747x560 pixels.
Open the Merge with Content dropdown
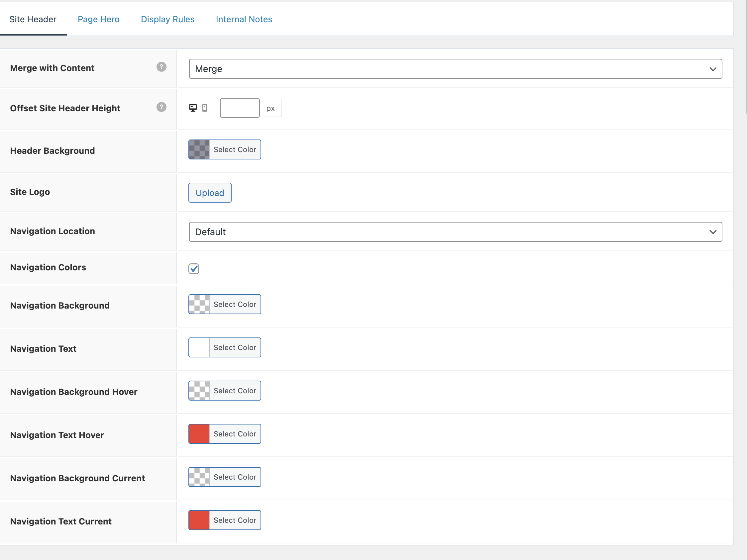(455, 69)
